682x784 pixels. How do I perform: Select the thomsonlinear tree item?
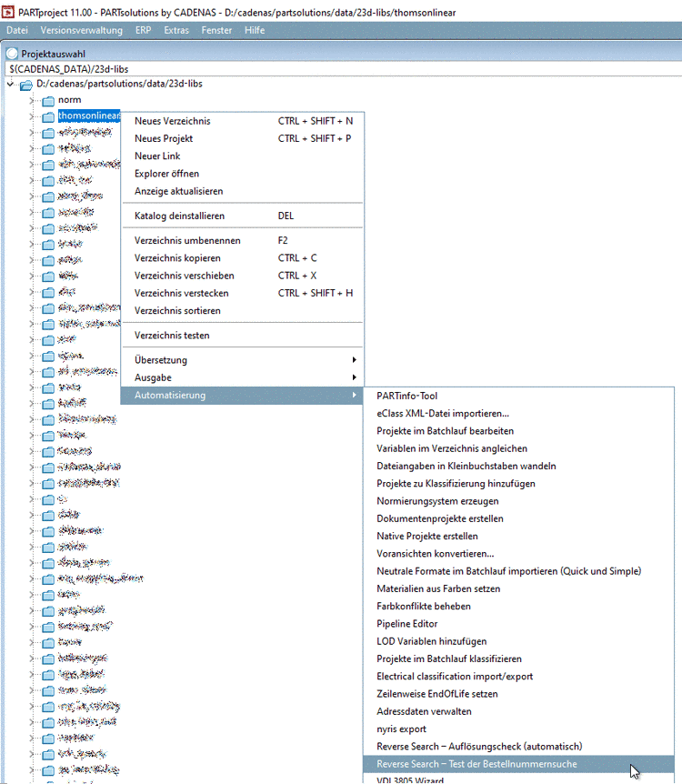(89, 116)
